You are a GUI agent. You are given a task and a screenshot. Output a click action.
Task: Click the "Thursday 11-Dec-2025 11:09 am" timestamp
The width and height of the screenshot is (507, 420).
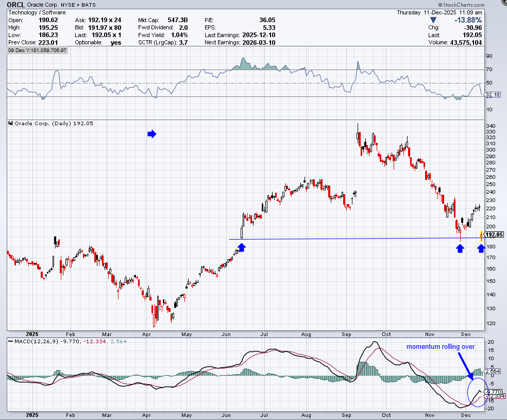pyautogui.click(x=440, y=12)
